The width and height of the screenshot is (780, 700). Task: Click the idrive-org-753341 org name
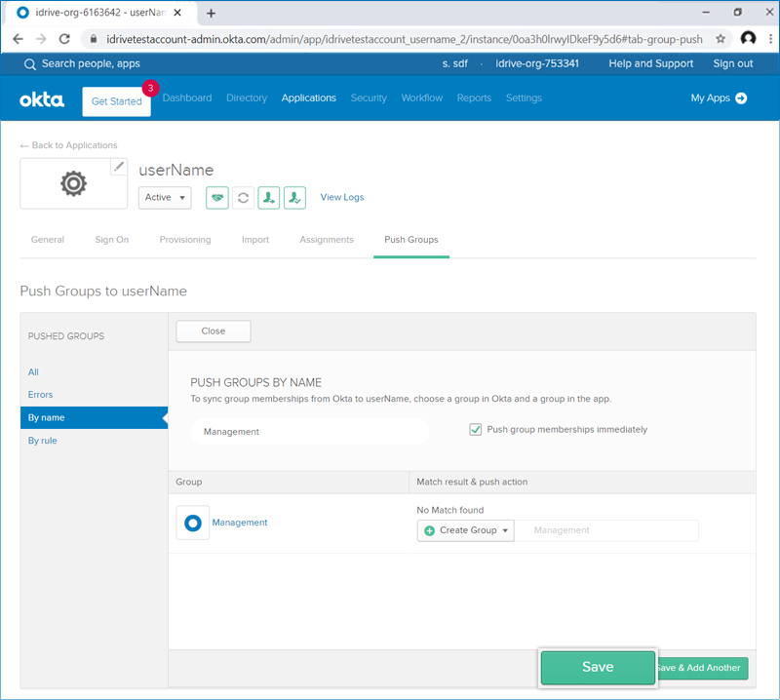(537, 63)
